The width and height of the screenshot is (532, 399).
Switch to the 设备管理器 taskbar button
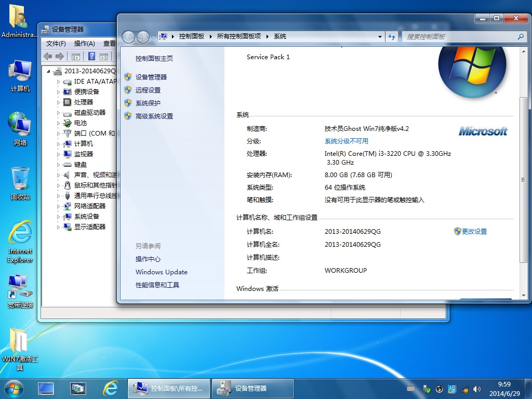[x=253, y=389]
